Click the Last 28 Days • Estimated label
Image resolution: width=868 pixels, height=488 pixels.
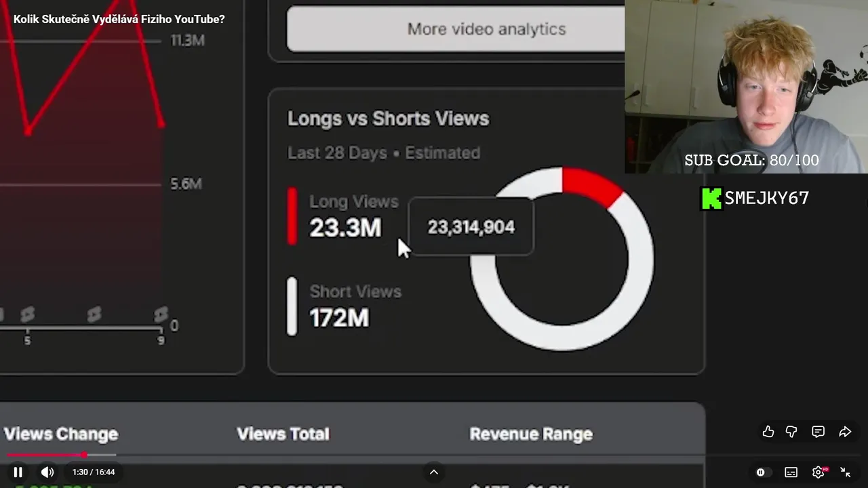coord(384,152)
